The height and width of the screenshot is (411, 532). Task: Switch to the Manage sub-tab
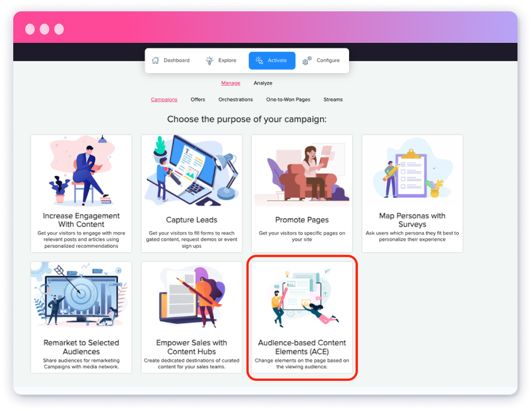pyautogui.click(x=231, y=83)
